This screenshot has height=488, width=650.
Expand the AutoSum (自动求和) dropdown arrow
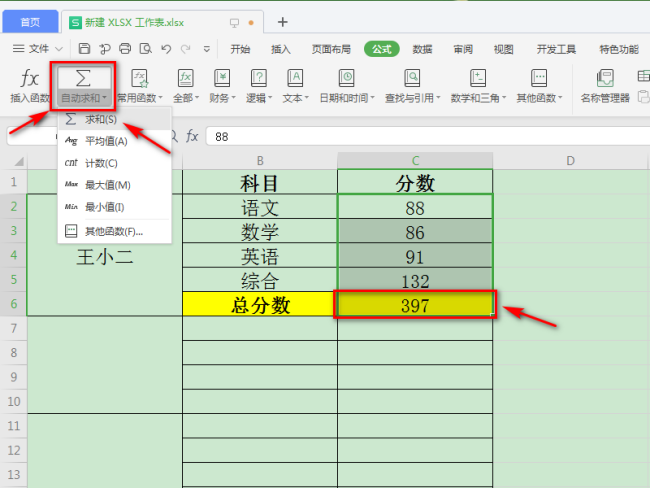point(105,98)
